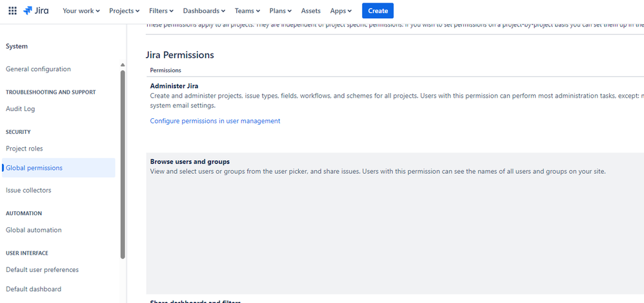The height and width of the screenshot is (303, 644).
Task: Open Issue collectors settings
Action: pyautogui.click(x=28, y=191)
